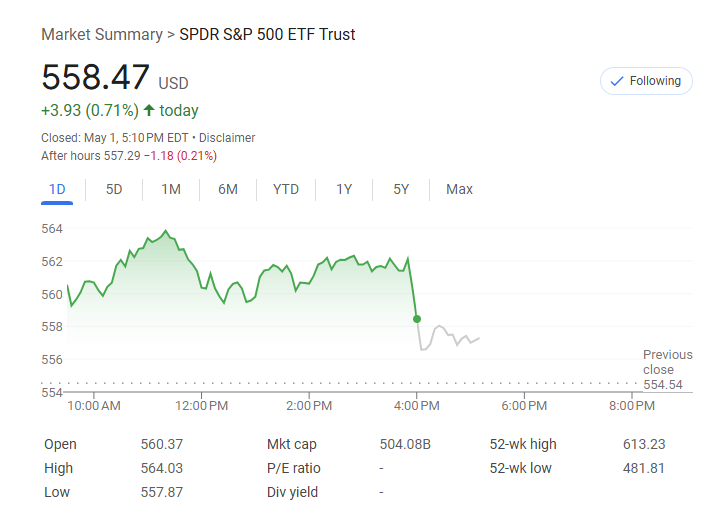717x516 pixels.
Task: Show the Max time range chart
Action: click(459, 189)
